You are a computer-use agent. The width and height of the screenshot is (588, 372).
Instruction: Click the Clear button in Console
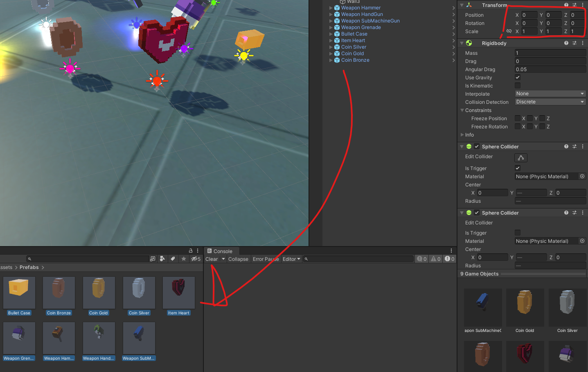(212, 259)
